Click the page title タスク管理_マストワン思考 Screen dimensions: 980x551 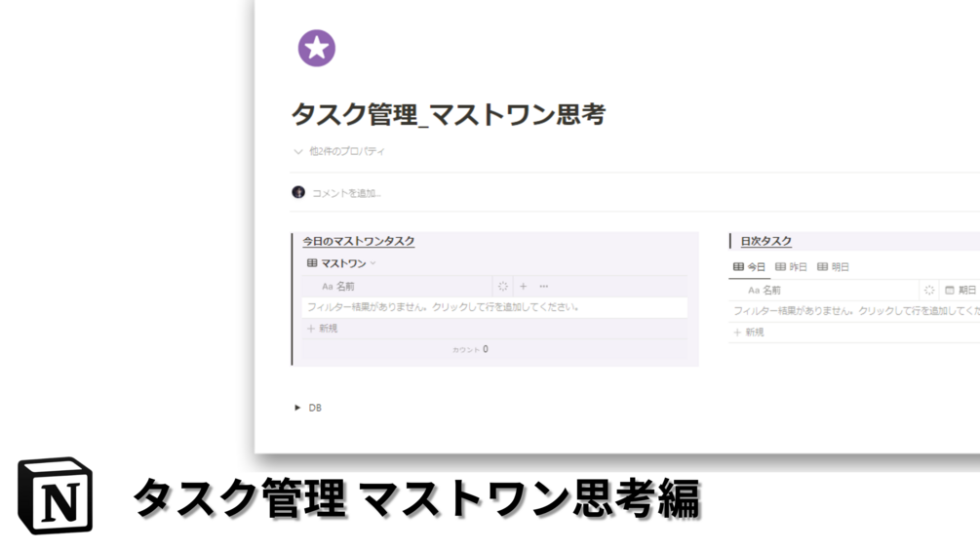(x=449, y=114)
